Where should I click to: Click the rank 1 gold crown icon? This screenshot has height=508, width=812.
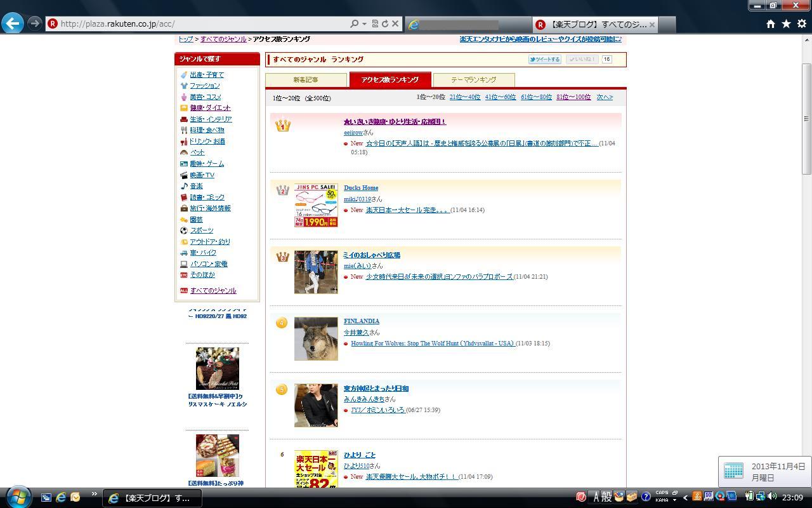(x=283, y=126)
